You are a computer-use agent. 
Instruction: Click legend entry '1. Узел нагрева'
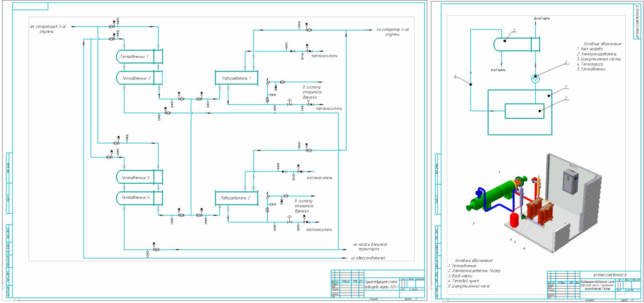point(589,49)
